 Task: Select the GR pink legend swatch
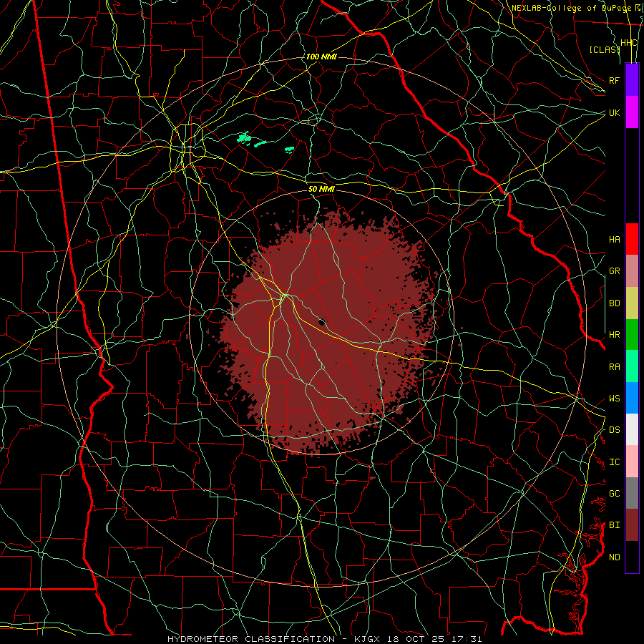[x=632, y=270]
